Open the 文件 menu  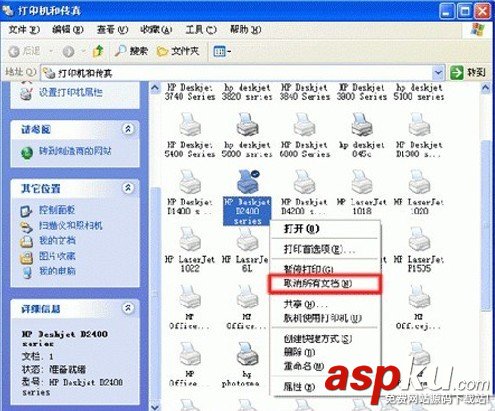coord(23,30)
